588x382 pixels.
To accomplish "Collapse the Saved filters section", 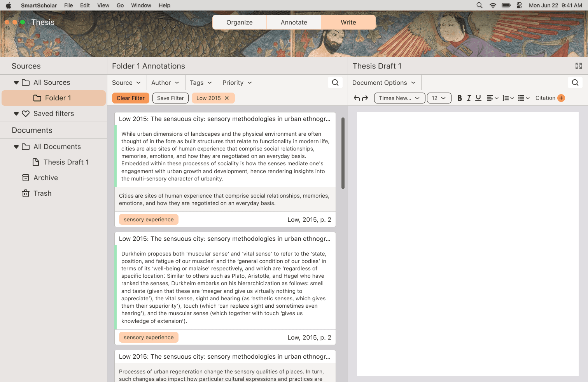I will [16, 114].
